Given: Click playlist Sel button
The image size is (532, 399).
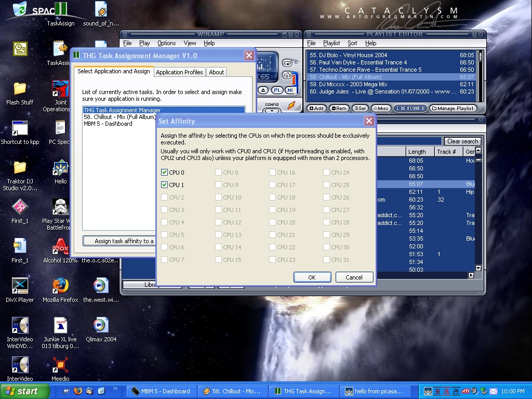Looking at the screenshot, I should point(361,109).
